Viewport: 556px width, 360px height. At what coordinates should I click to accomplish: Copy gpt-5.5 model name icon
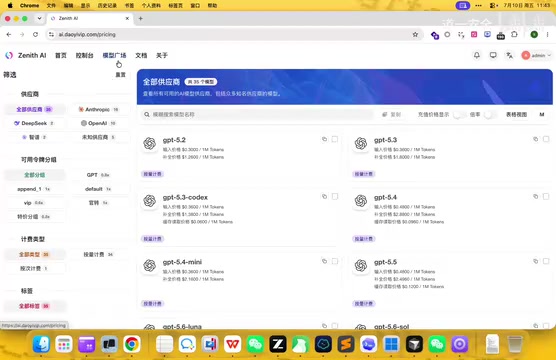[x=535, y=261]
